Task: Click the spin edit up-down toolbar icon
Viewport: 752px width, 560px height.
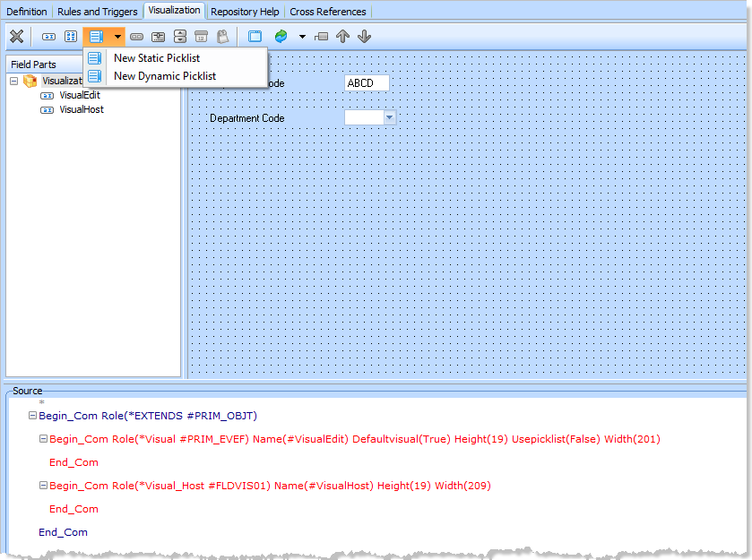Action: coord(179,37)
